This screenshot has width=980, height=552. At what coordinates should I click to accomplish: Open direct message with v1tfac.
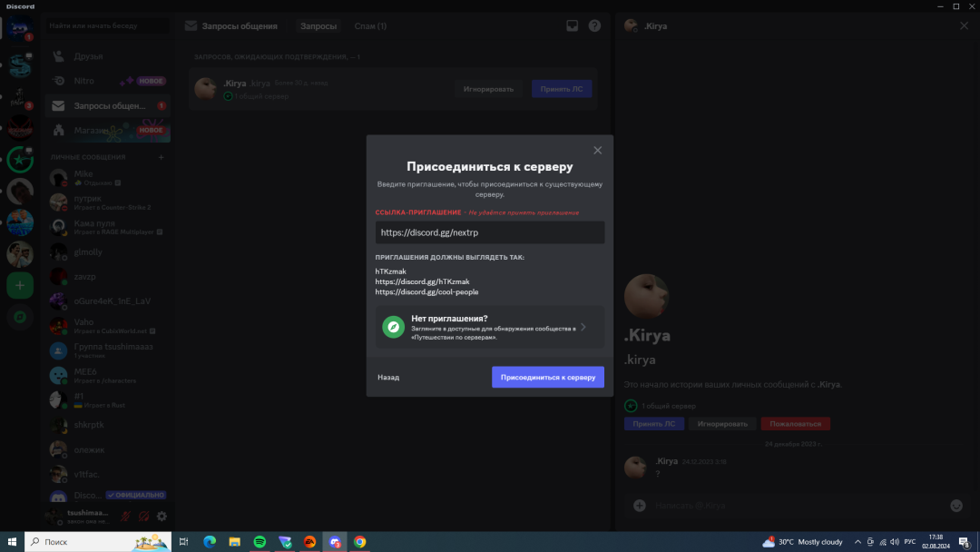[x=107, y=474]
